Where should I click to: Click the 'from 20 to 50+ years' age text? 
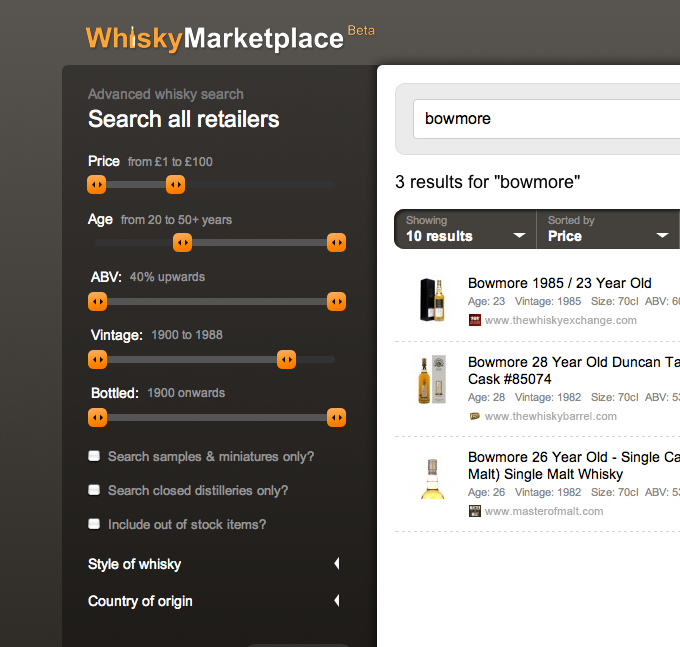[x=176, y=220]
